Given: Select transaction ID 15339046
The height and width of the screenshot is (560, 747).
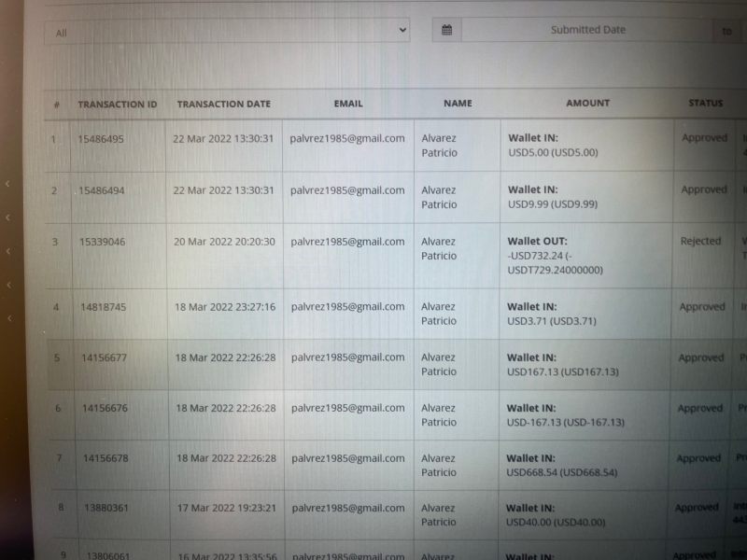Looking at the screenshot, I should (102, 242).
